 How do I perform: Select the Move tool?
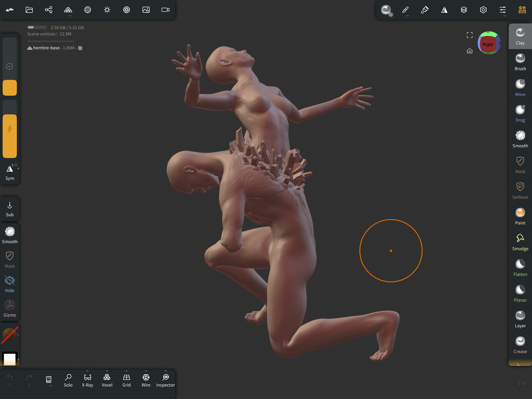pyautogui.click(x=520, y=88)
